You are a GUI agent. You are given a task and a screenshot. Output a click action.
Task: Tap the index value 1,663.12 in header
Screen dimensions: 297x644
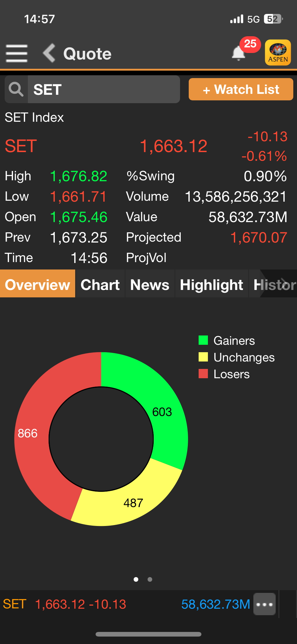click(174, 146)
